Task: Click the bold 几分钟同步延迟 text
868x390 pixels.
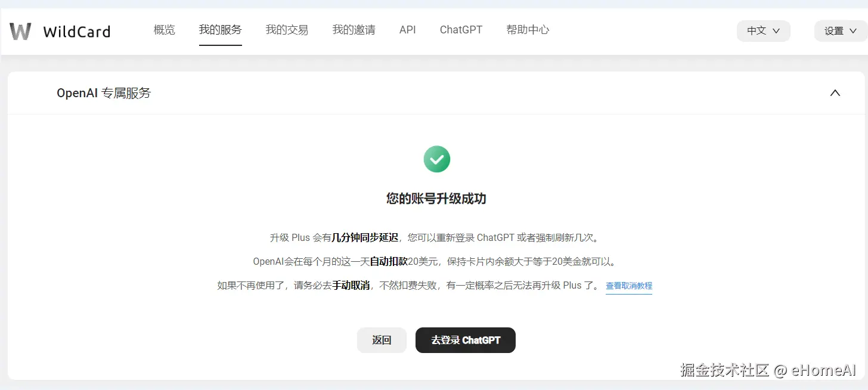Action: 365,237
